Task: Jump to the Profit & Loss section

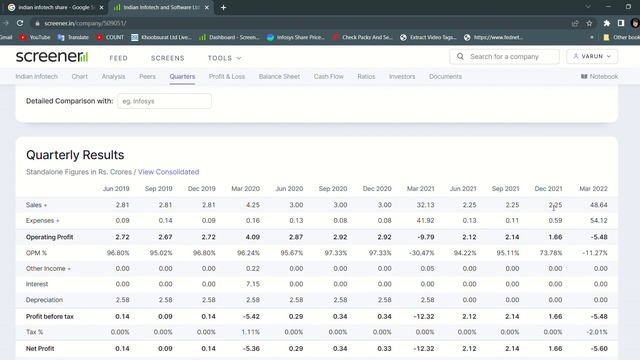Action: [227, 76]
